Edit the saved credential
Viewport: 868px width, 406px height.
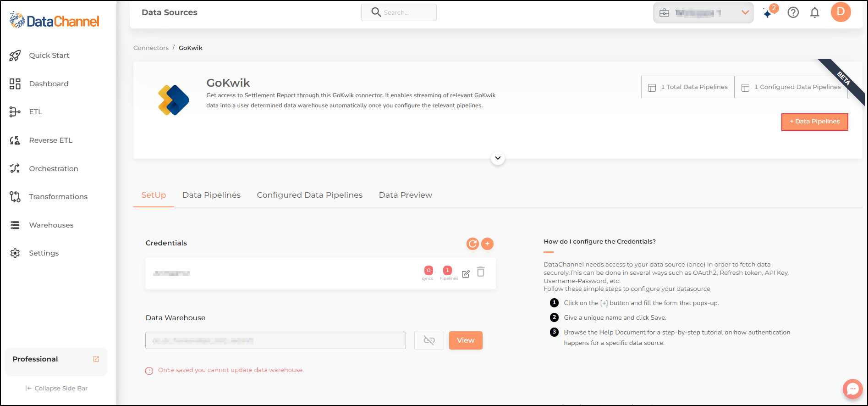tap(466, 274)
